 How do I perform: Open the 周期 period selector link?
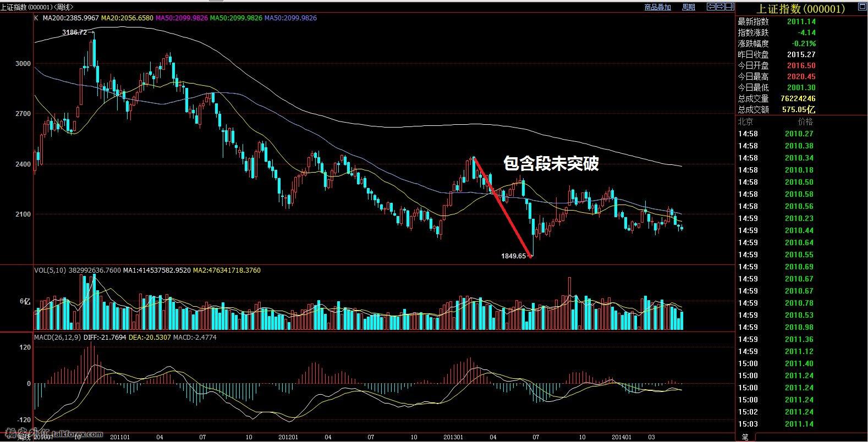[x=689, y=7]
